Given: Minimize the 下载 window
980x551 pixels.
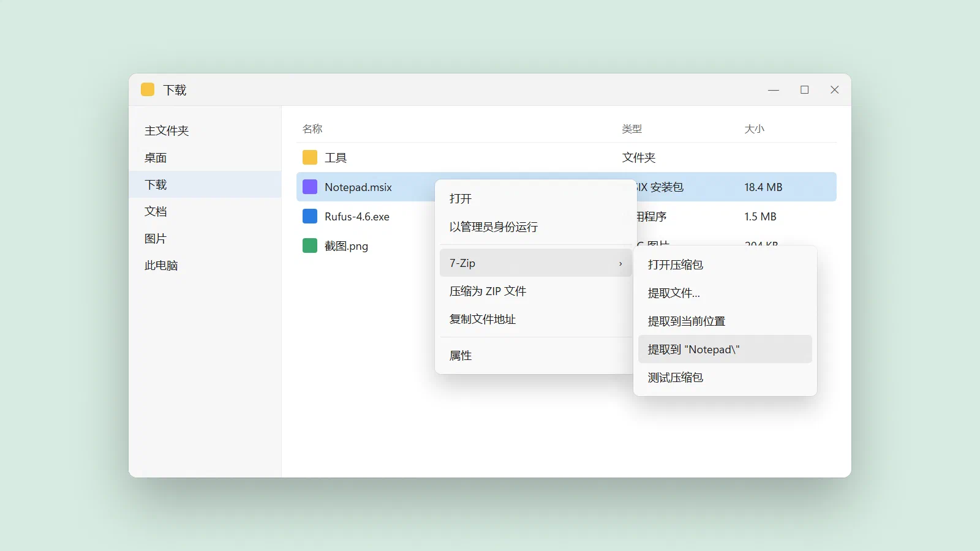Looking at the screenshot, I should [774, 90].
